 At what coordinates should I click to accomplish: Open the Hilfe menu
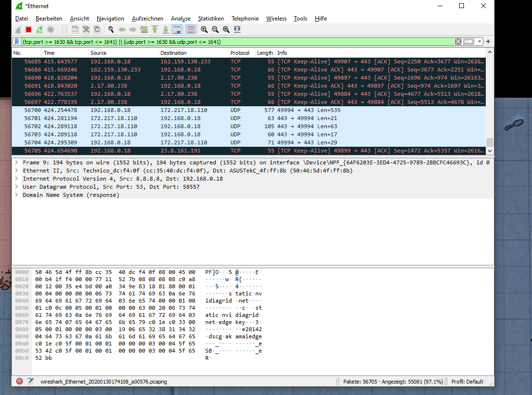pos(321,19)
